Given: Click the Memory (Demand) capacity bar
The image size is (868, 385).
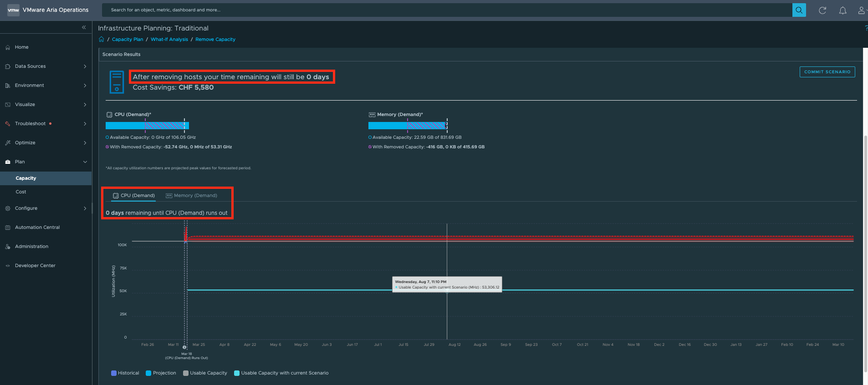Looking at the screenshot, I should (x=408, y=126).
